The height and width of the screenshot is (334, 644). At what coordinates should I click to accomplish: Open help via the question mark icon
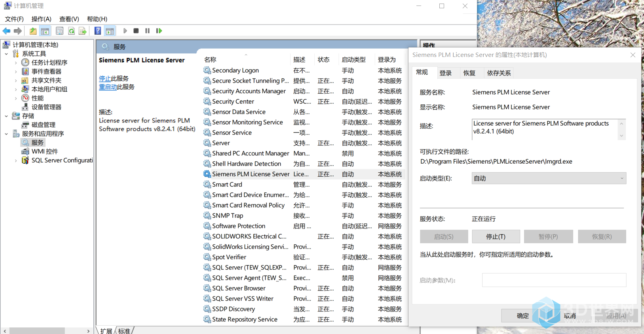[x=97, y=31]
